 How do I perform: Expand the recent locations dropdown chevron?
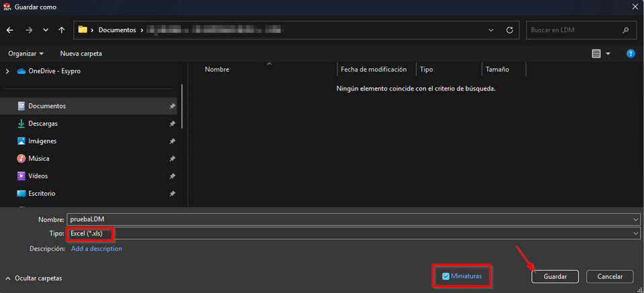[46, 30]
